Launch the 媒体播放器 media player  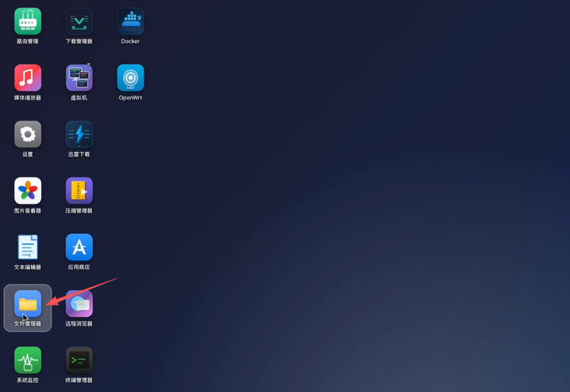click(x=27, y=78)
